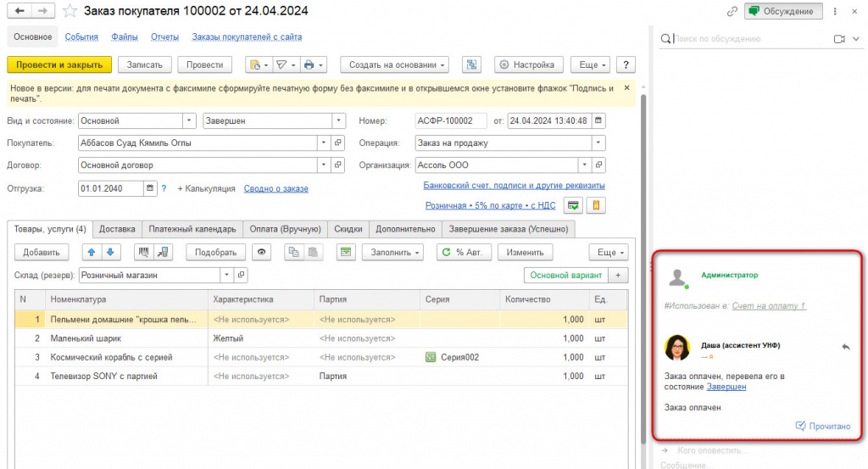Viewport: 868px width, 469px height.
Task: Click the barcode scanner icon
Action: 144,252
